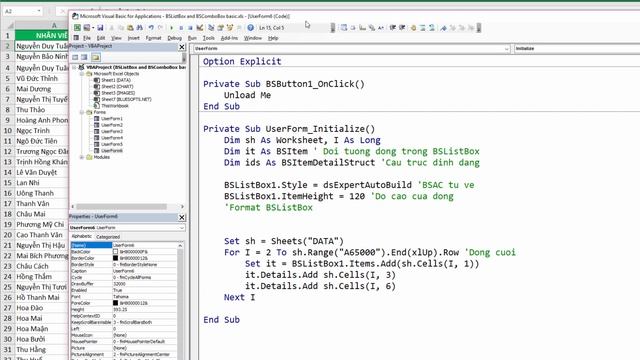The width and height of the screenshot is (640, 360).
Task: Select UserForm1 in the Forms folder
Action: pos(111,119)
